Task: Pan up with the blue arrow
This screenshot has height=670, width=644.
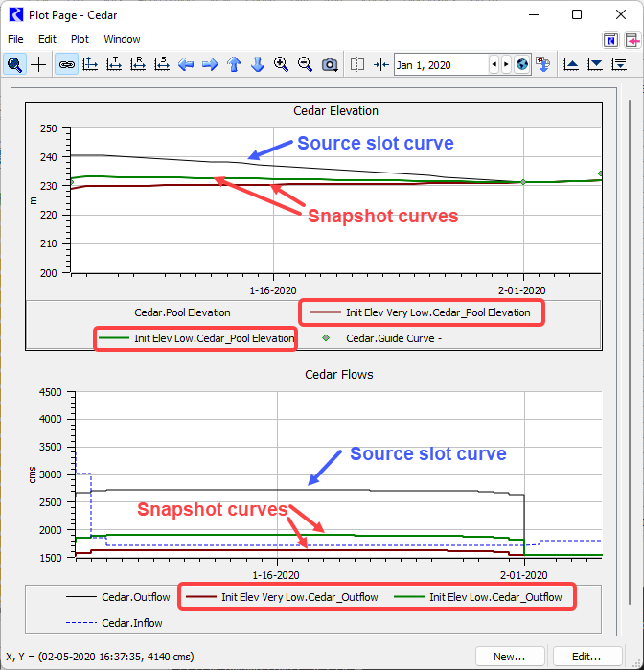Action: click(234, 64)
